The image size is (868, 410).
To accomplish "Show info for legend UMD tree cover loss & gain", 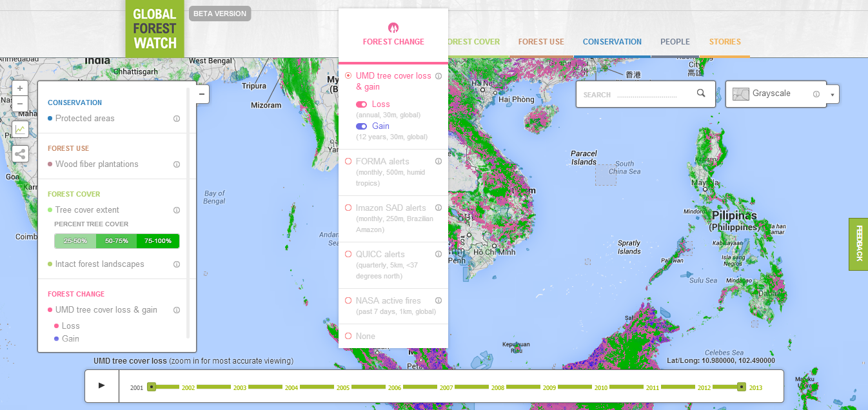I will (177, 310).
